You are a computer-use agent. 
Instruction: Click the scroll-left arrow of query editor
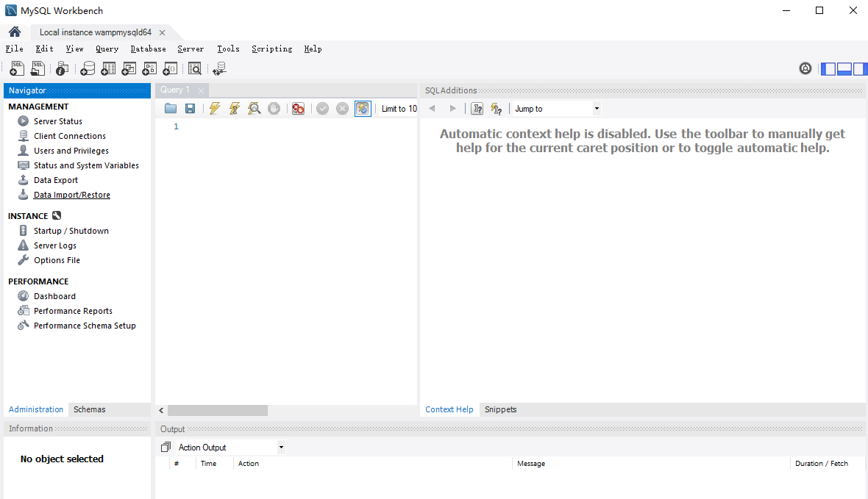pyautogui.click(x=161, y=410)
